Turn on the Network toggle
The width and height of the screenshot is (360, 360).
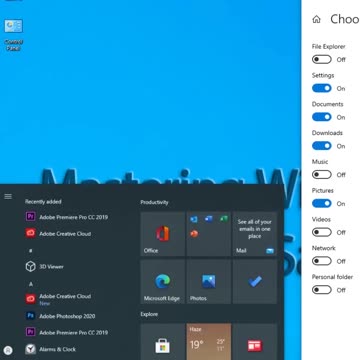point(322,261)
